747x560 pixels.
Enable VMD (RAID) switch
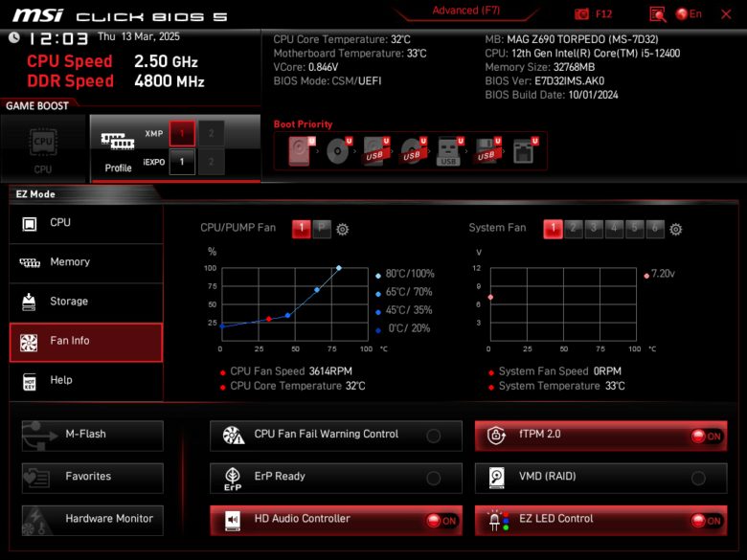[x=698, y=478]
